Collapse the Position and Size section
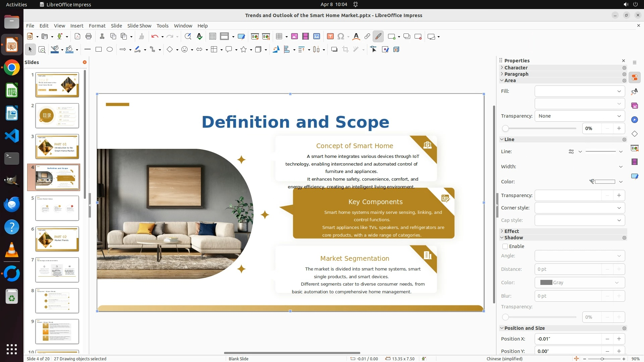This screenshot has height=362, width=644. (x=524, y=328)
